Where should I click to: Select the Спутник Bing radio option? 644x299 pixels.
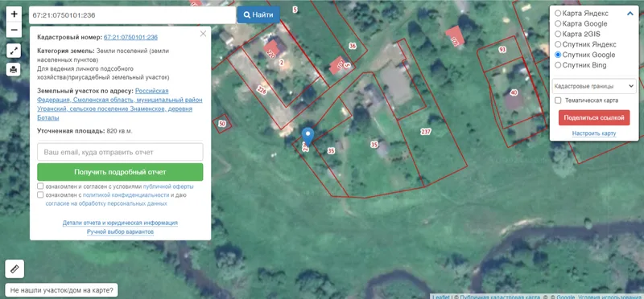coord(558,65)
